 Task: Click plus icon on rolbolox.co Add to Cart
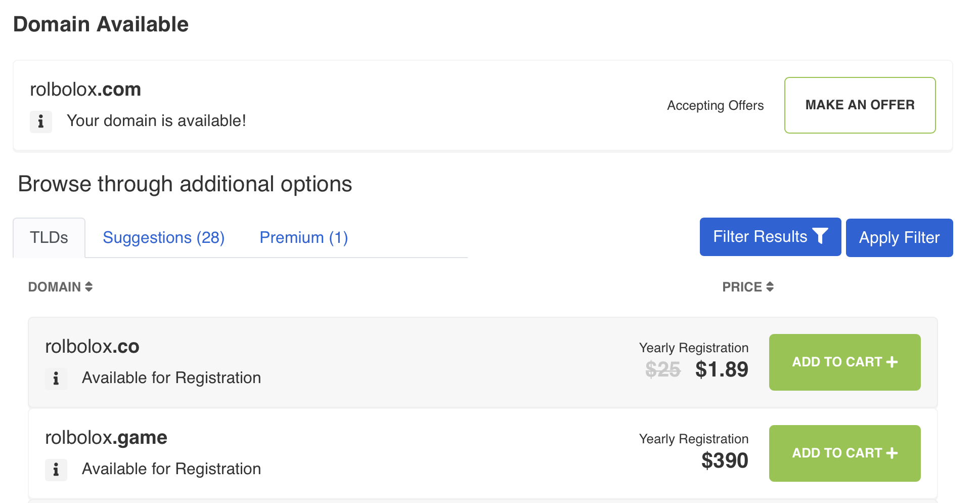(x=893, y=362)
